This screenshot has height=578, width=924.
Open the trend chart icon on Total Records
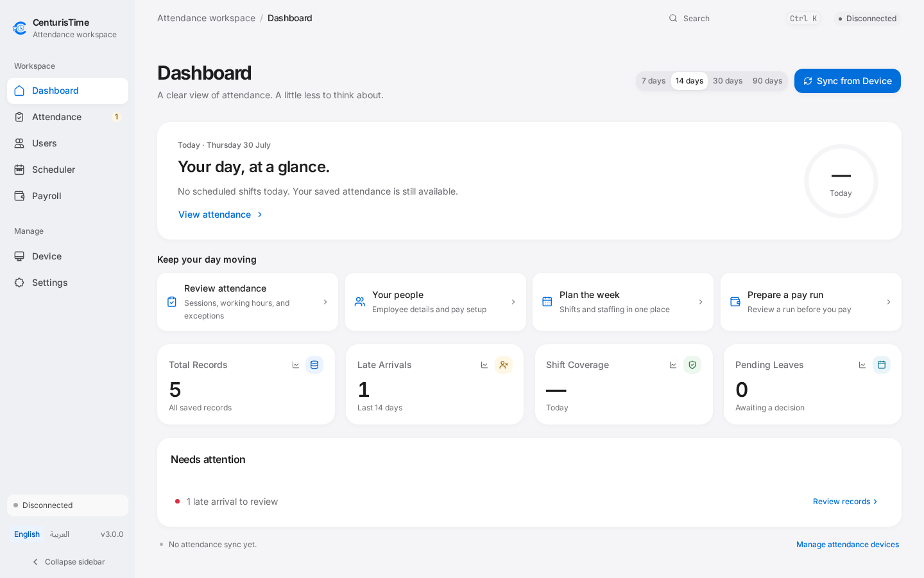click(296, 365)
